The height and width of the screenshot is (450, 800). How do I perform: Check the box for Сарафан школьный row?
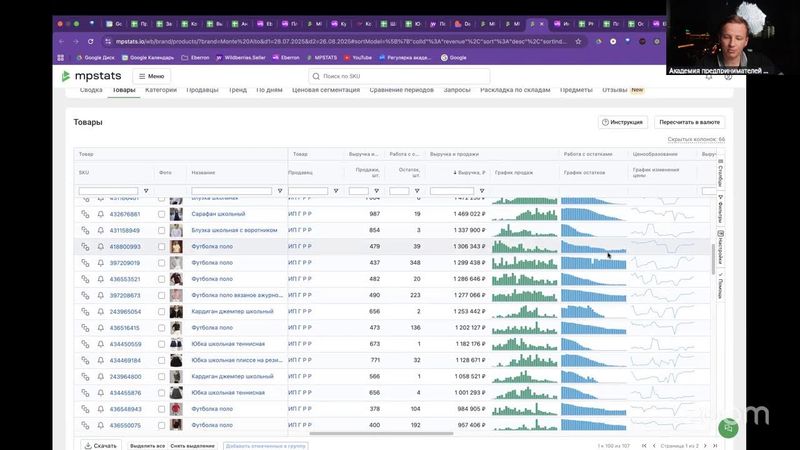[161, 214]
